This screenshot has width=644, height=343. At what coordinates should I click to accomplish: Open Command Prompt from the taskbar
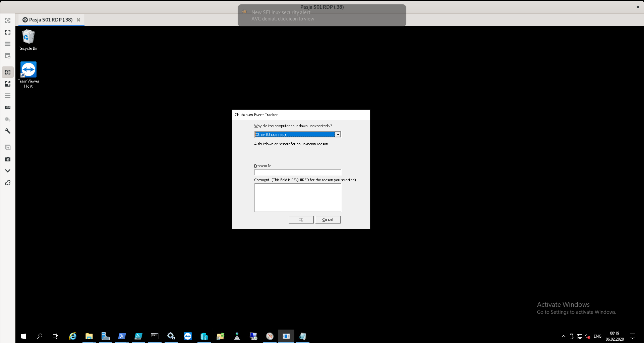pyautogui.click(x=155, y=336)
